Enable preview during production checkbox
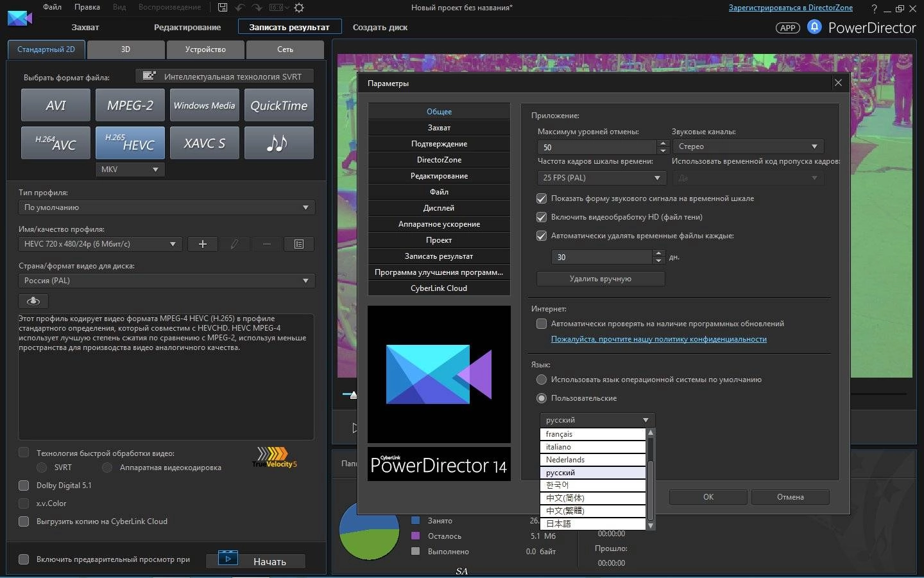 tap(24, 559)
